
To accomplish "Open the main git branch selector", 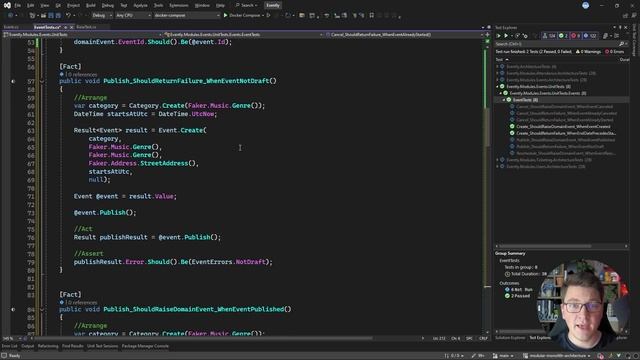I will click(503, 356).
